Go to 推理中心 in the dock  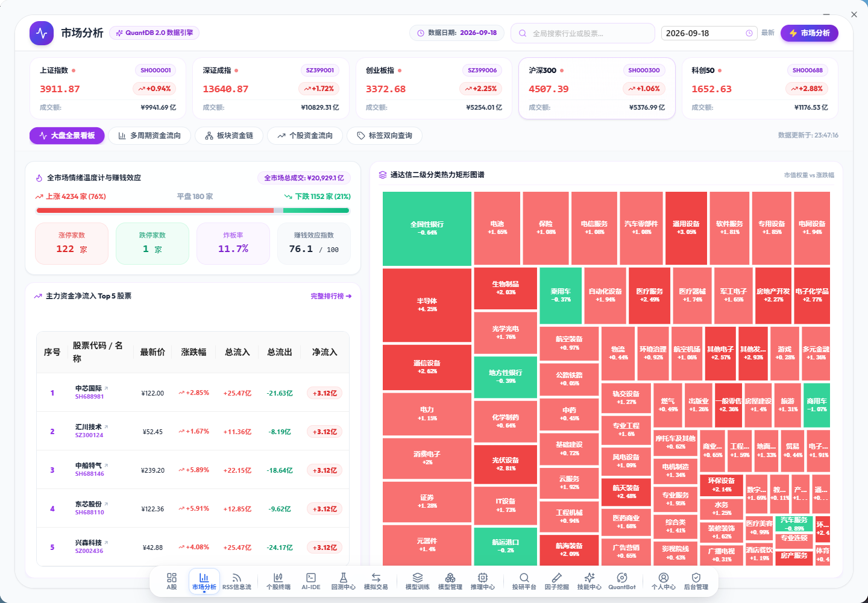click(x=483, y=581)
